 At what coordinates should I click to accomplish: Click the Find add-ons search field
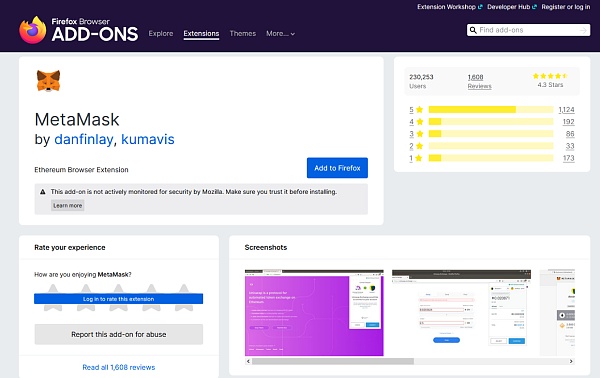tap(528, 30)
